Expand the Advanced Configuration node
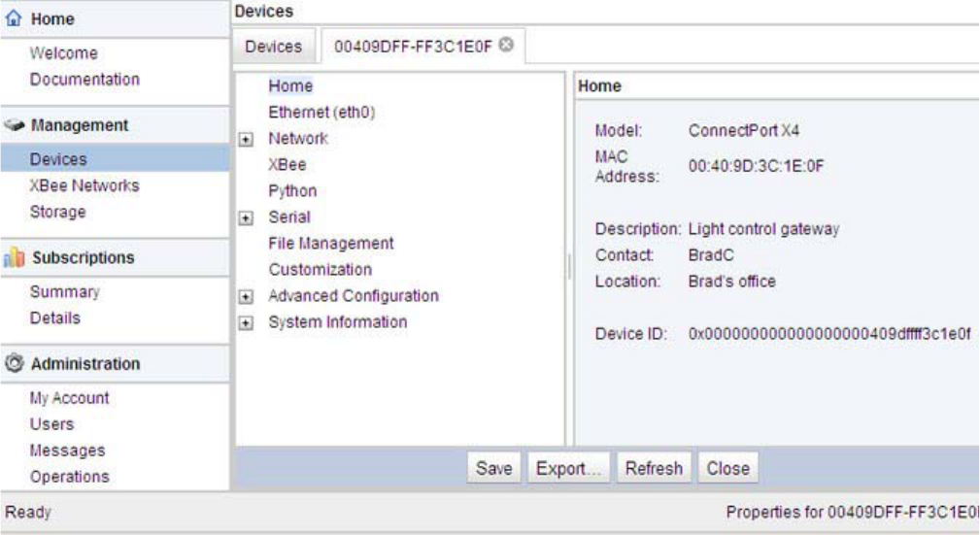Viewport: 980px width, 535px height. pos(247,297)
